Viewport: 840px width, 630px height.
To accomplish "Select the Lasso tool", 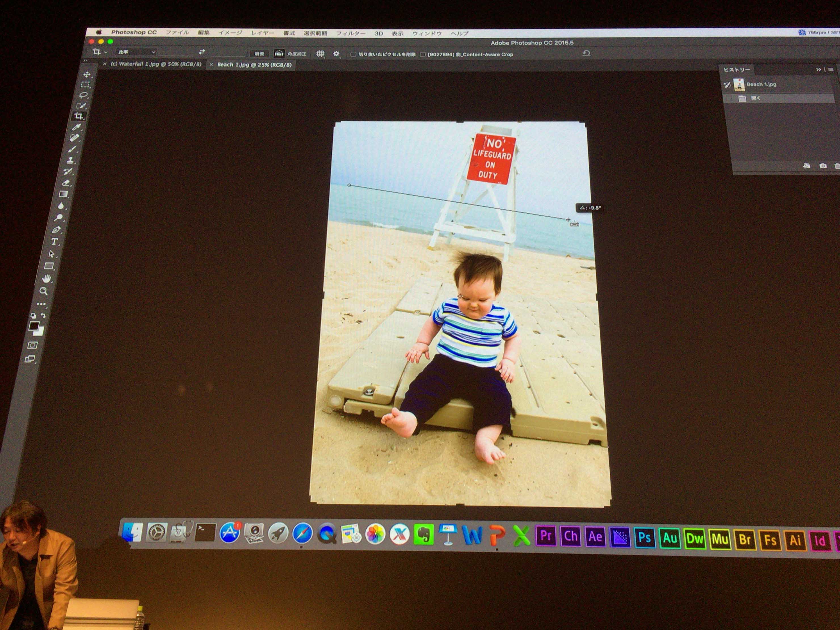I will point(84,95).
